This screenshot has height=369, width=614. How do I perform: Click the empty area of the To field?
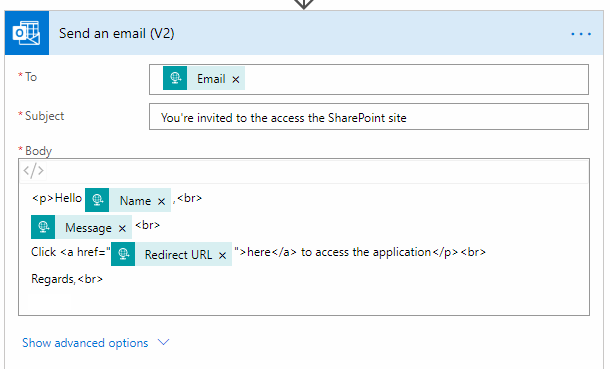(415, 79)
